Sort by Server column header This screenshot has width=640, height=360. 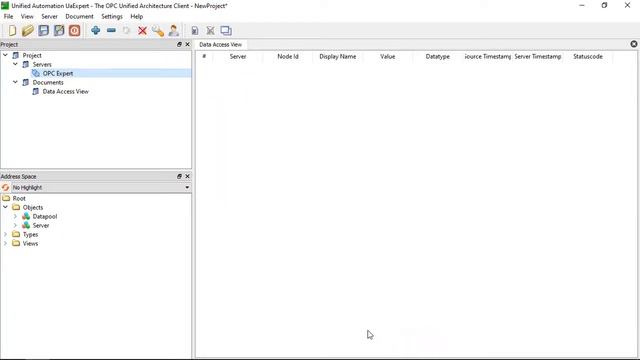(238, 56)
